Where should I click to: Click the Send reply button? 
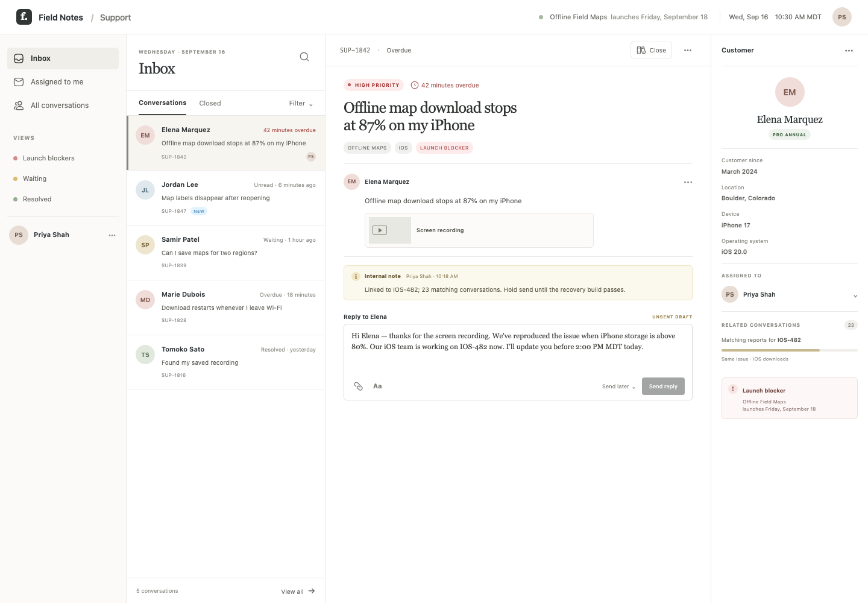(663, 387)
